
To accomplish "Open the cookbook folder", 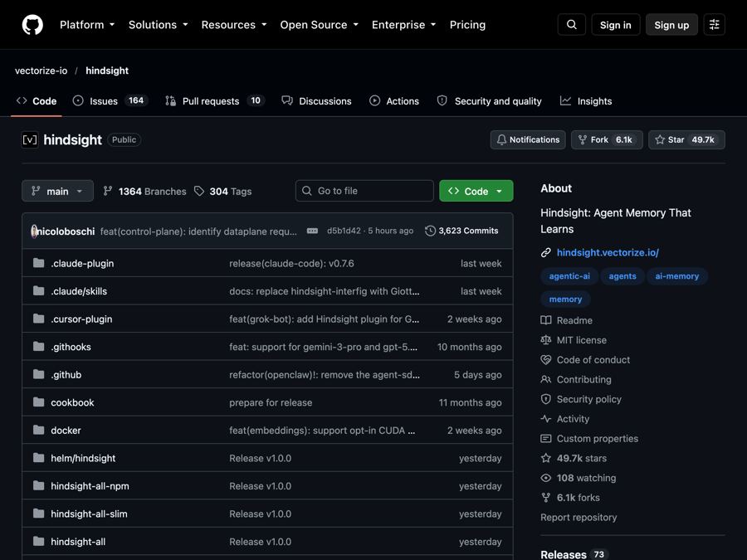I will click(72, 403).
